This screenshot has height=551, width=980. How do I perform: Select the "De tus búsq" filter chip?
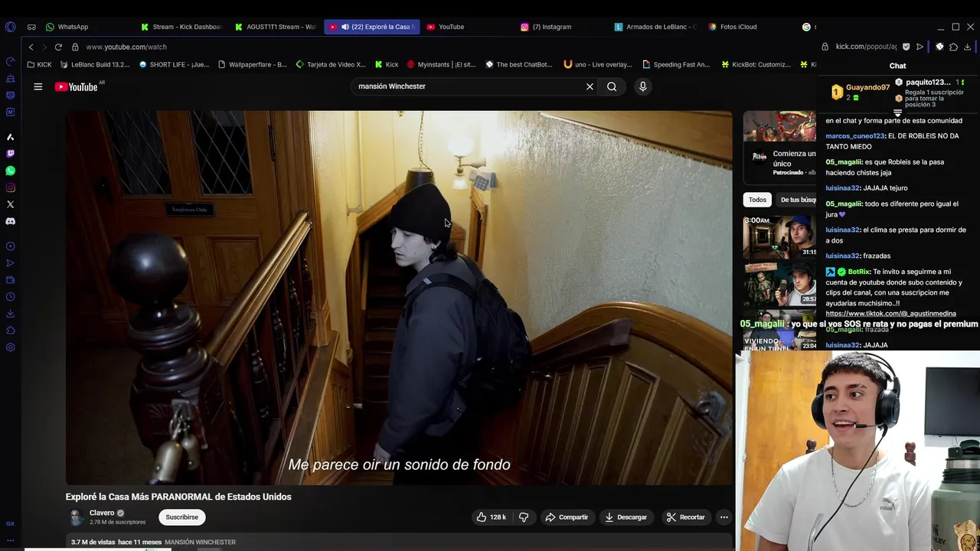pos(796,200)
